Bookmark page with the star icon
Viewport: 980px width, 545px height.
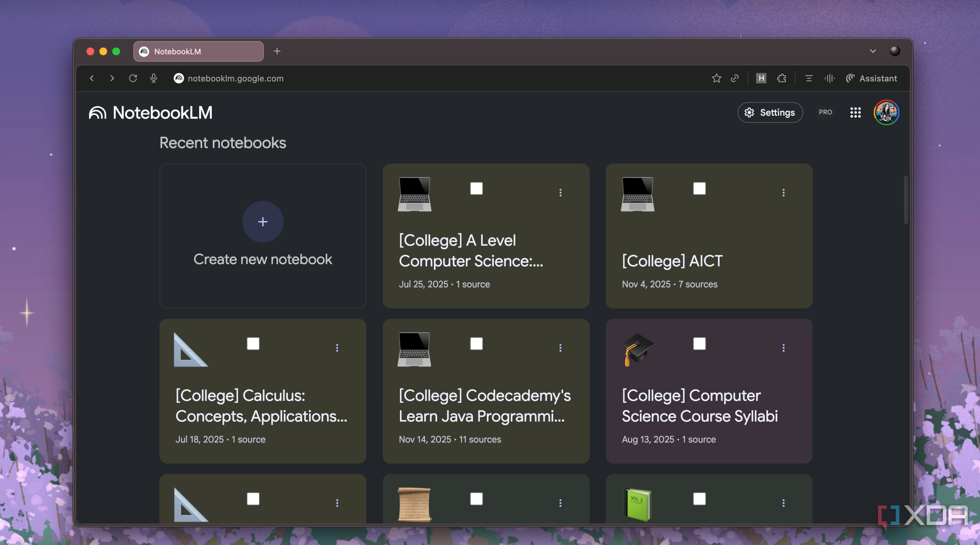click(x=716, y=78)
